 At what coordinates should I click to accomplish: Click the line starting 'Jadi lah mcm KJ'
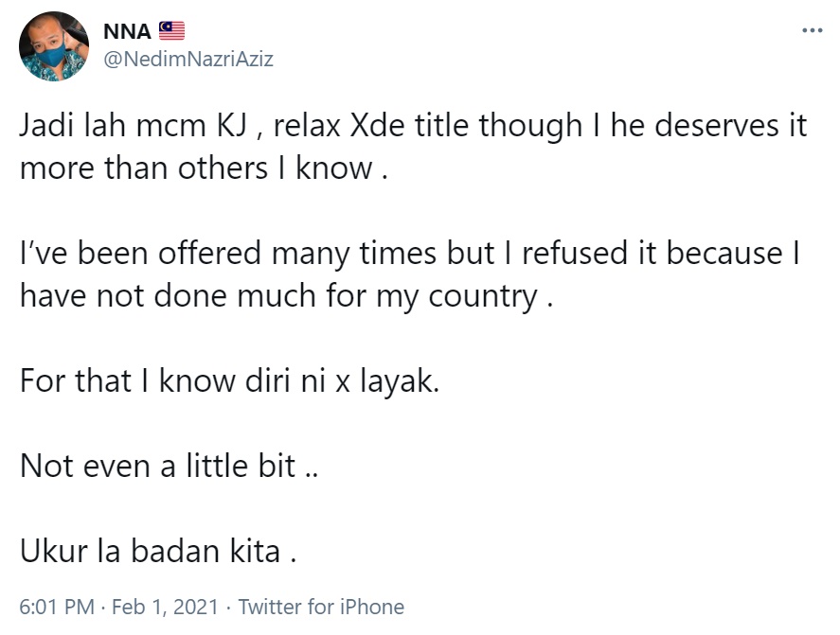(x=413, y=126)
